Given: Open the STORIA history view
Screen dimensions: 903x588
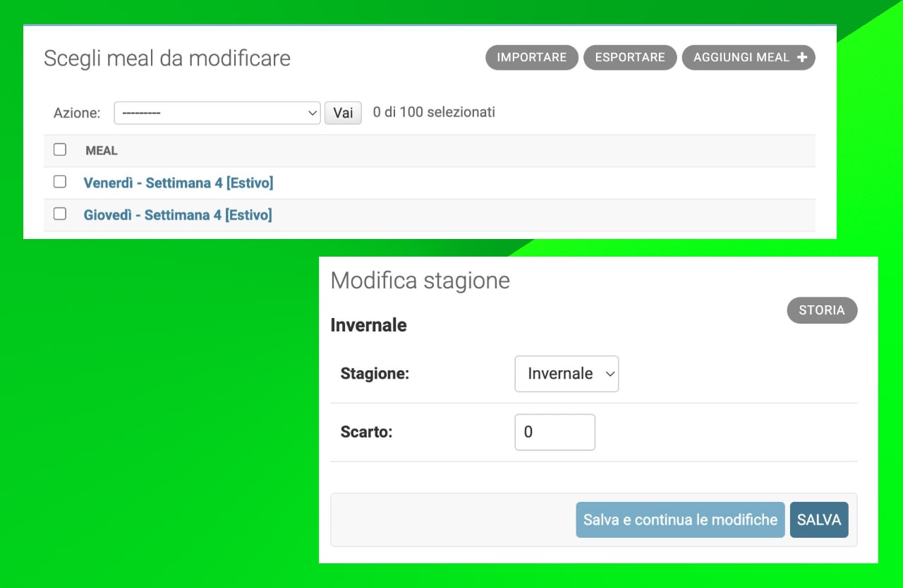Looking at the screenshot, I should pos(821,310).
